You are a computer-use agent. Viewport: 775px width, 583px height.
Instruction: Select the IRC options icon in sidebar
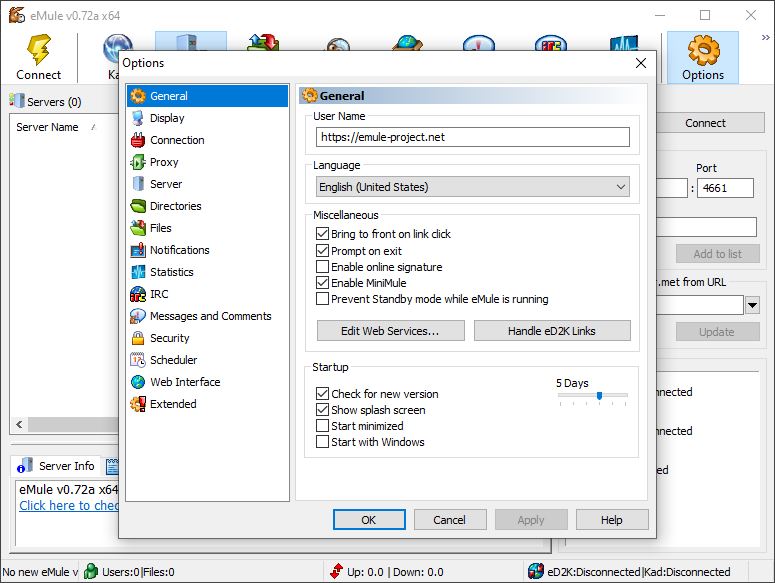(x=138, y=294)
